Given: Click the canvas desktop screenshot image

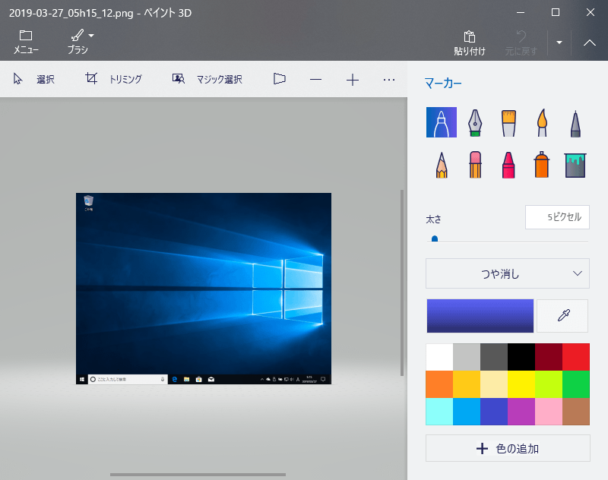Looking at the screenshot, I should tap(204, 288).
